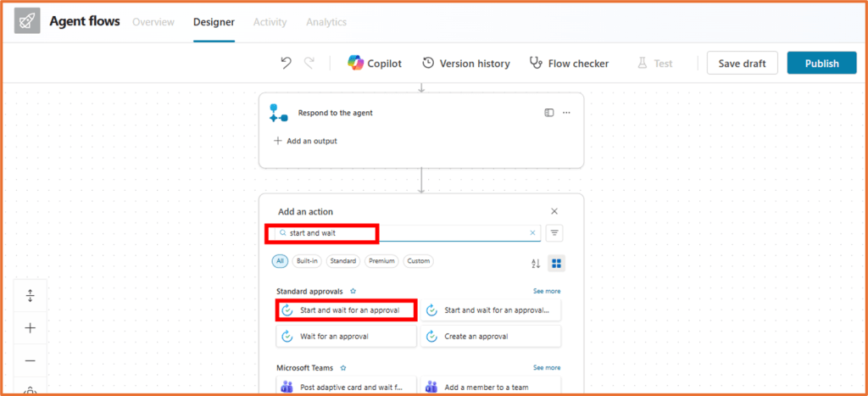868x396 pixels.
Task: Click See more for Microsoft Teams
Action: pyautogui.click(x=547, y=367)
